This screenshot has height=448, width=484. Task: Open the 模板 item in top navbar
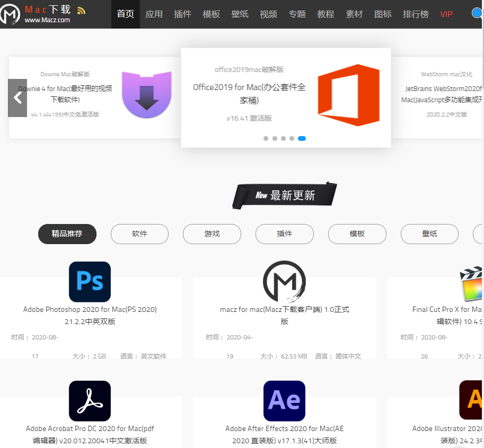pyautogui.click(x=212, y=14)
